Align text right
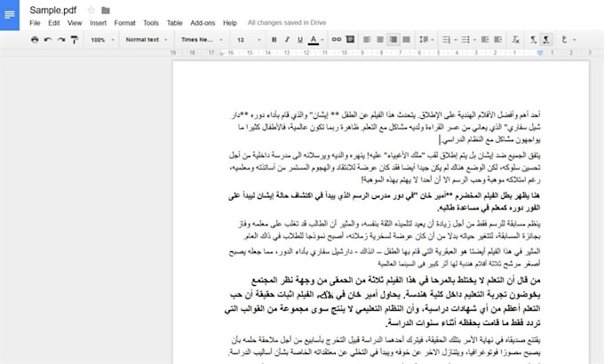 click(x=393, y=40)
